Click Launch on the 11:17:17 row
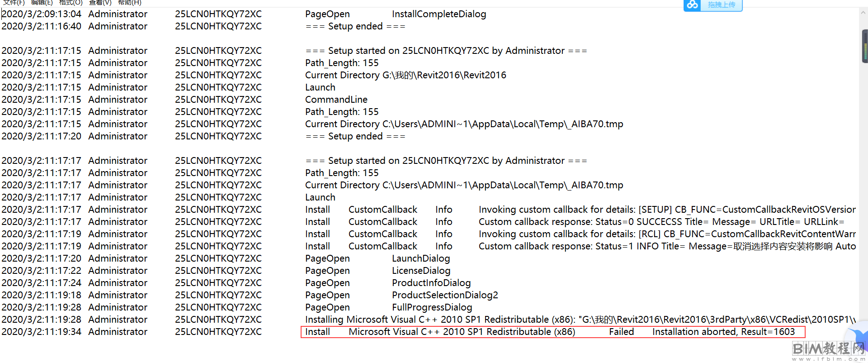 (x=320, y=197)
